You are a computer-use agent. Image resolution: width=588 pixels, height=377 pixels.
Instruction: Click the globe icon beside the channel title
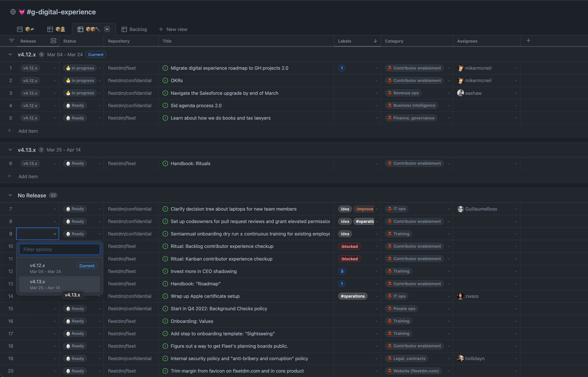coord(13,12)
